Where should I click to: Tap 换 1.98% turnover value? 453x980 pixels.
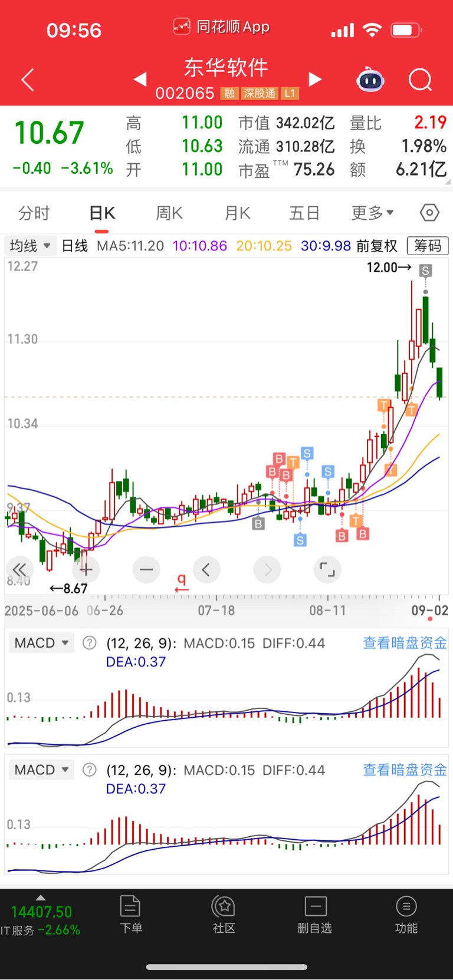424,146
